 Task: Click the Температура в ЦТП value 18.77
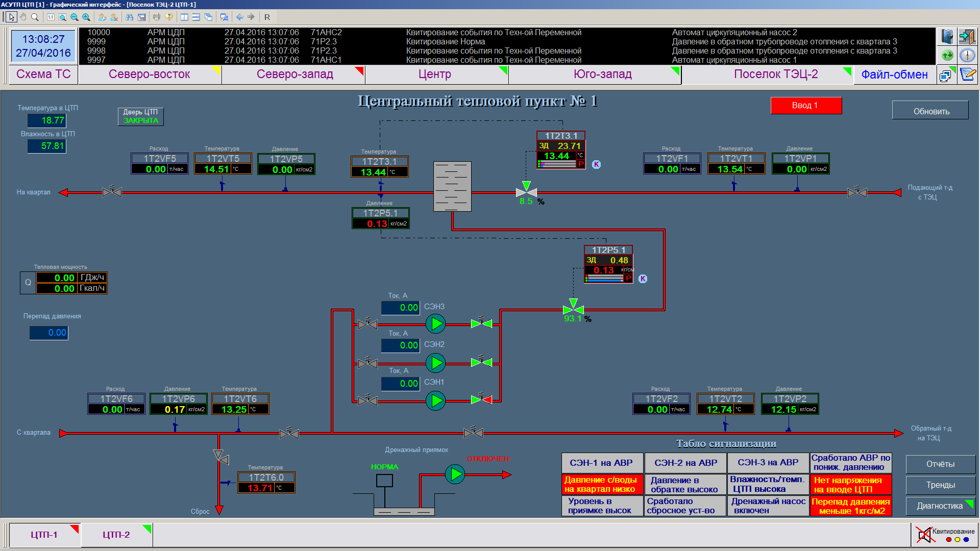coord(47,120)
